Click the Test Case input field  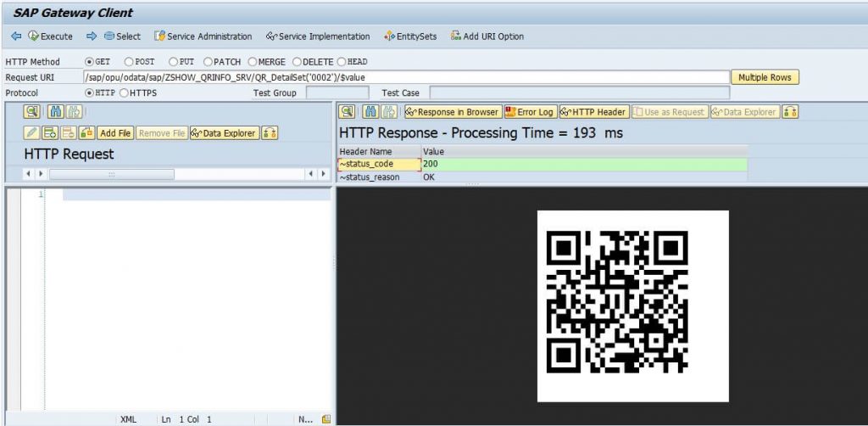click(x=580, y=93)
